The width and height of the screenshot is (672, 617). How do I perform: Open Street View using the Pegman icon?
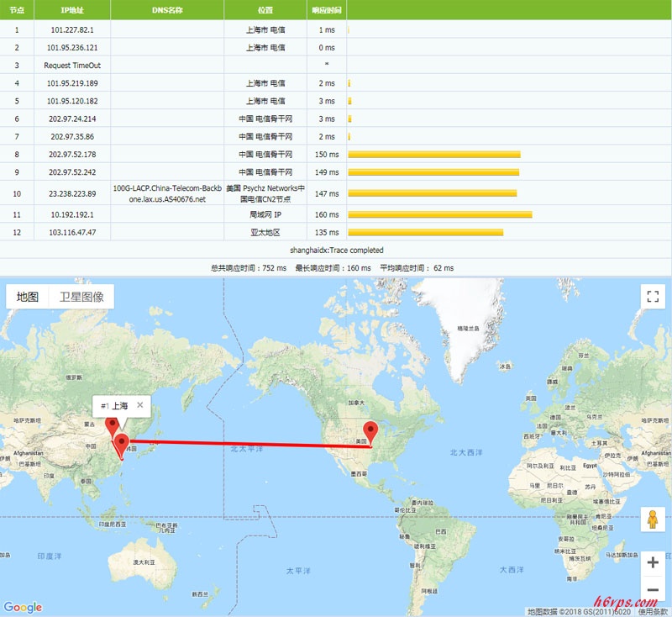[x=653, y=519]
